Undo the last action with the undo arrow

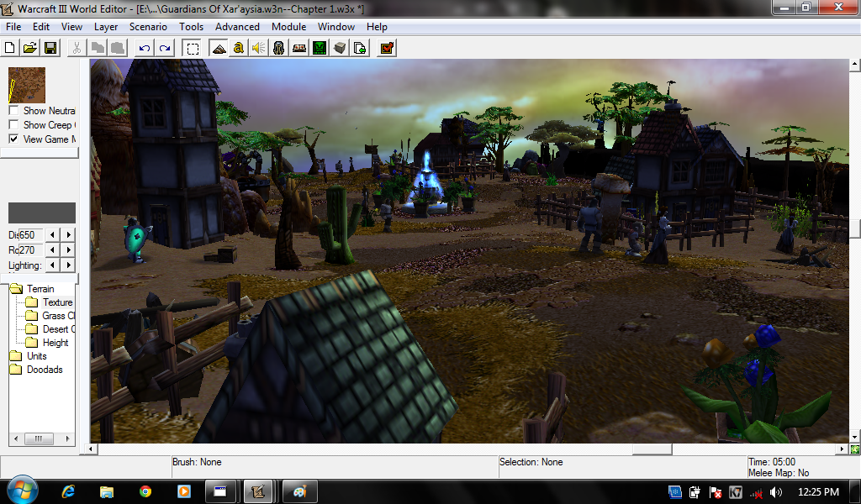(145, 48)
